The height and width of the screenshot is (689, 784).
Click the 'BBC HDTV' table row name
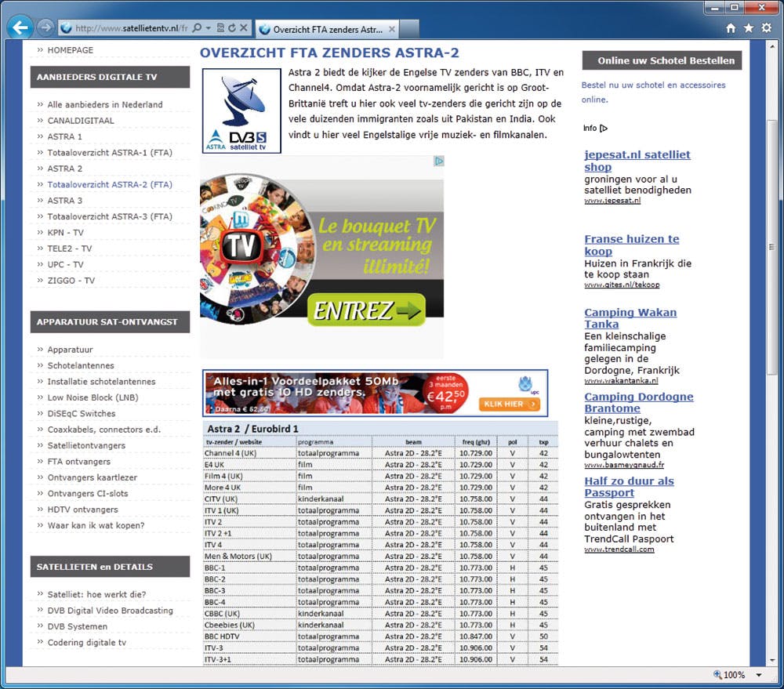[x=222, y=636]
